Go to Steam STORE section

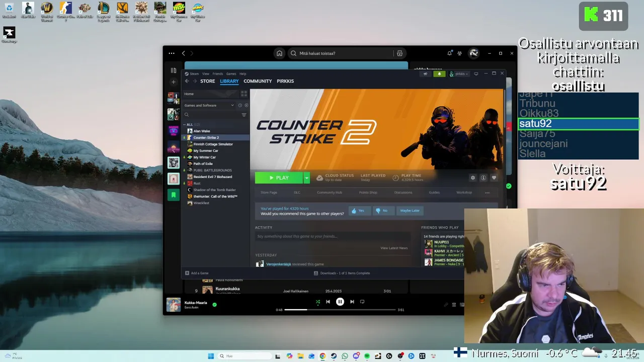207,81
